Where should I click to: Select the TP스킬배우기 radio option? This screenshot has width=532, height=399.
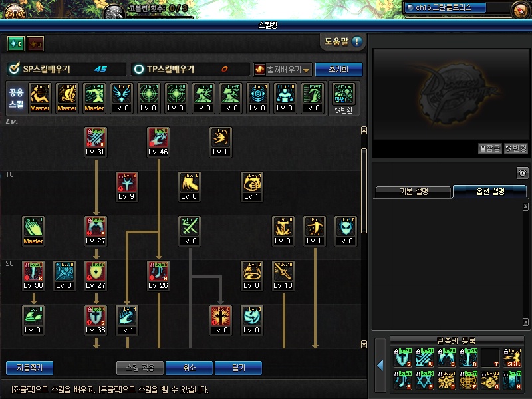pyautogui.click(x=139, y=69)
